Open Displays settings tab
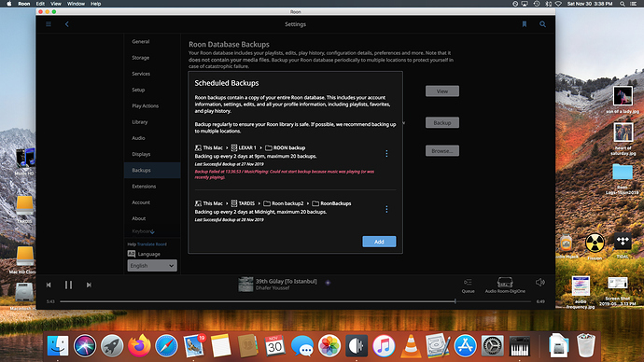 pyautogui.click(x=141, y=154)
